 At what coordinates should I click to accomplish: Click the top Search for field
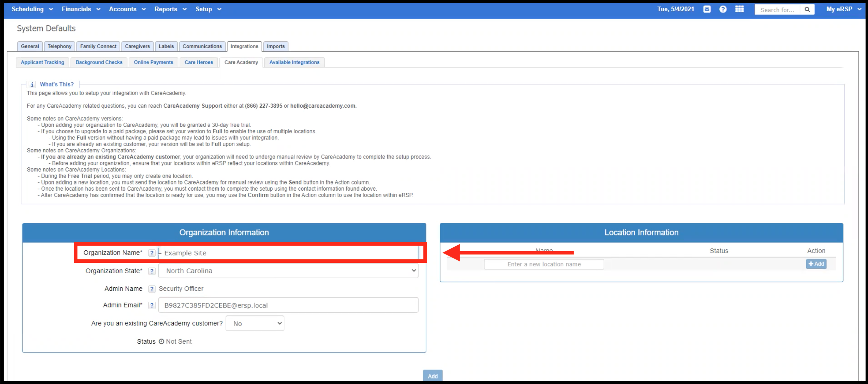pos(777,10)
